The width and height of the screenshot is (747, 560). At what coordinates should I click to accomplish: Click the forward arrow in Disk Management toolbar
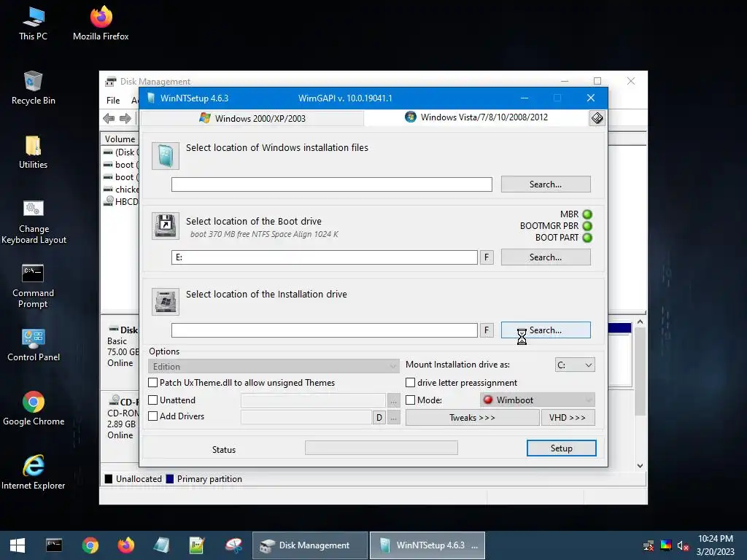[125, 119]
